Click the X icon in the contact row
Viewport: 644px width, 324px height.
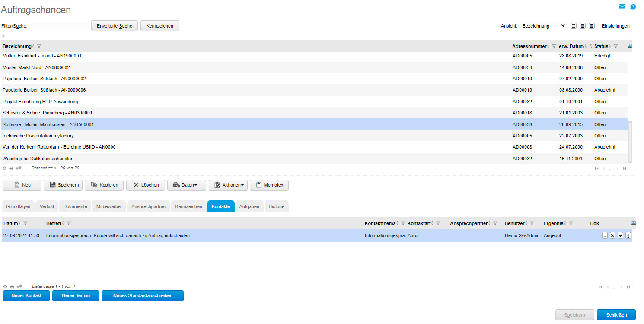click(x=612, y=235)
